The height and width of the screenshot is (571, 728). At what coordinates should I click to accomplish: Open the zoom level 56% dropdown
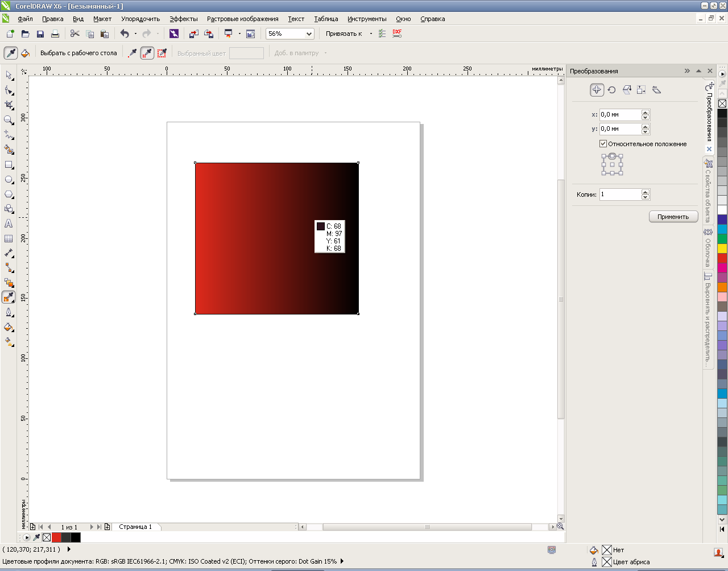pyautogui.click(x=309, y=34)
